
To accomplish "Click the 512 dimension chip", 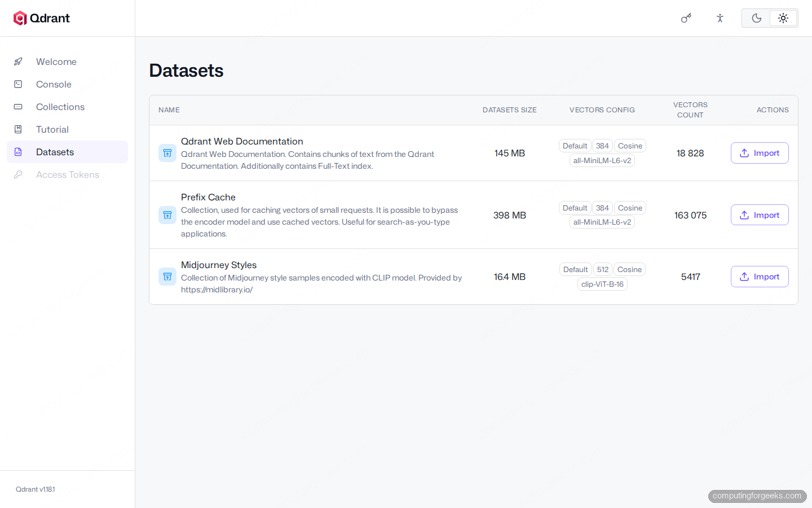I will pos(603,269).
